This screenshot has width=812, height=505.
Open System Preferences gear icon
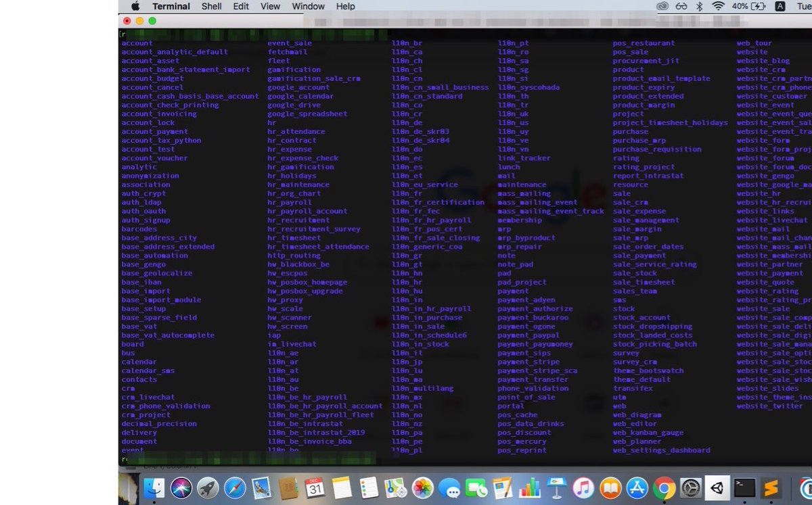(x=691, y=487)
